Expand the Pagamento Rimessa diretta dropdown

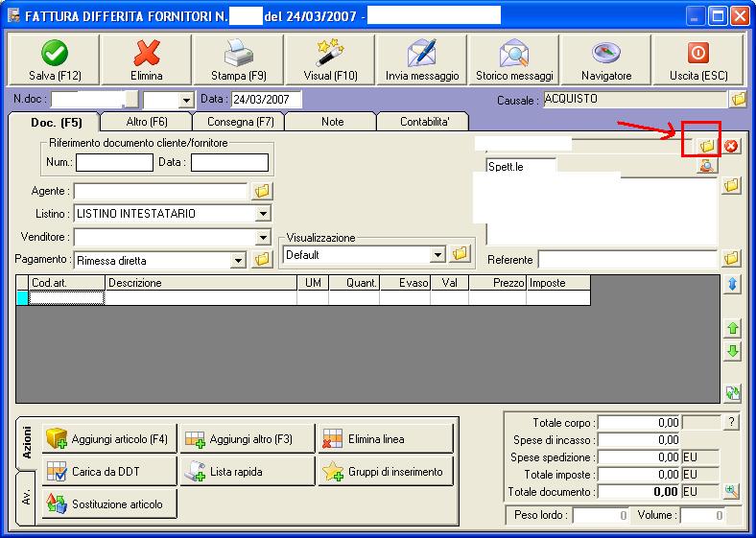point(238,260)
